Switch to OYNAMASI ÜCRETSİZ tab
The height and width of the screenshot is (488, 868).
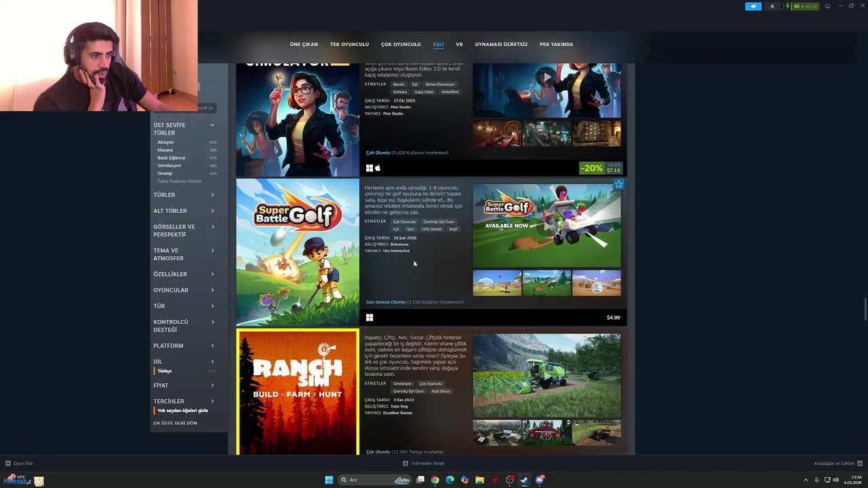501,44
